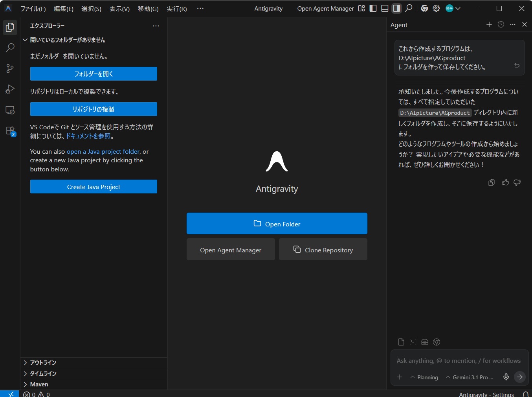
Task: Open the Run and Debug view
Action: point(10,89)
